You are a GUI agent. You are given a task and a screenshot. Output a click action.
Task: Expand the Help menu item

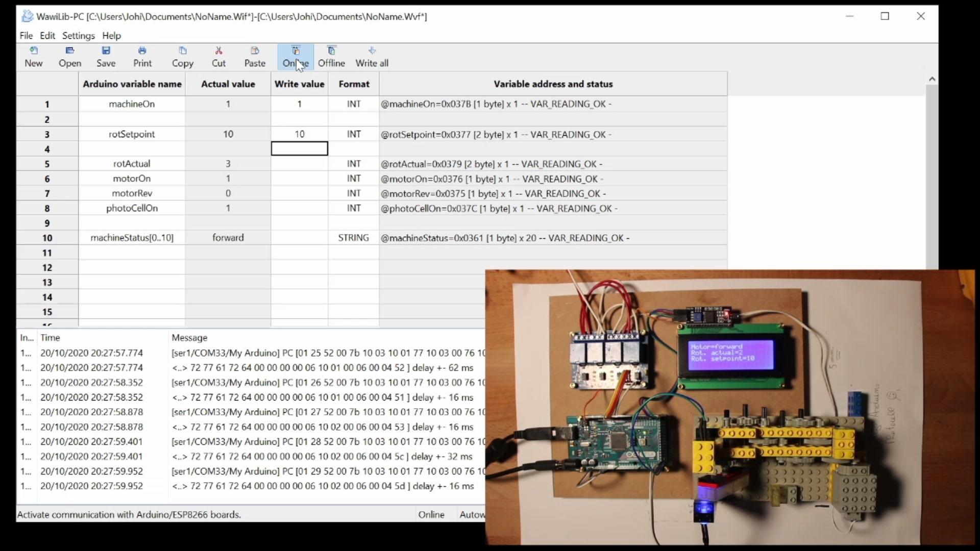click(x=112, y=35)
